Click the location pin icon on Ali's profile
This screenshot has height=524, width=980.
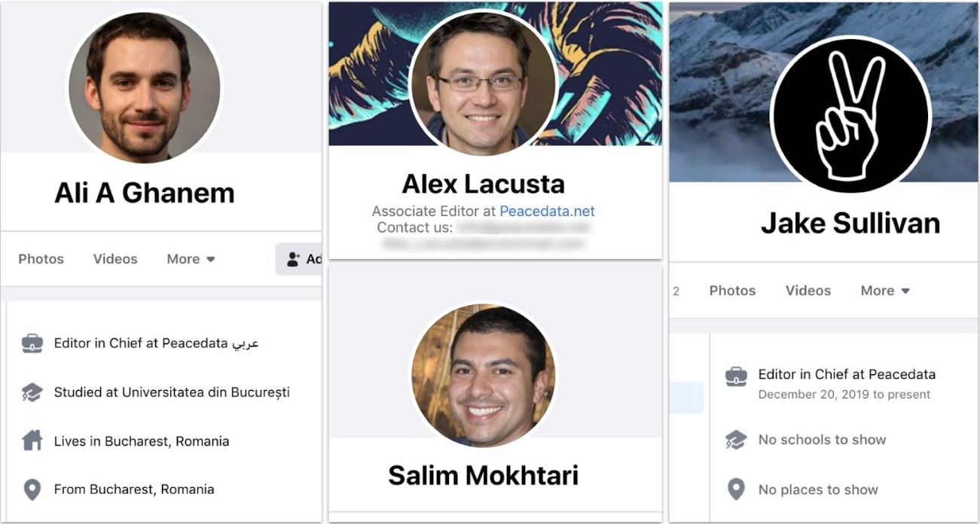(x=31, y=489)
